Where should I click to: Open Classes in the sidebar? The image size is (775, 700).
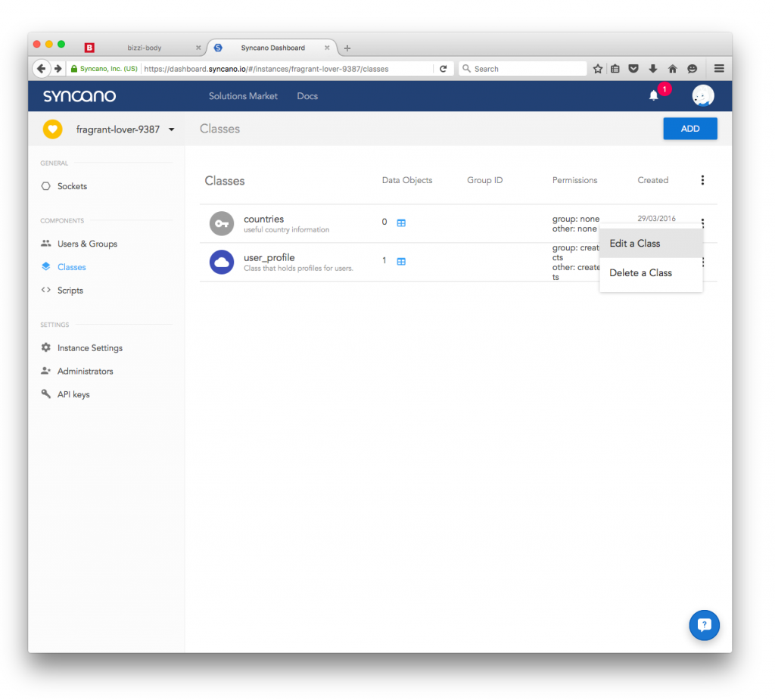click(72, 267)
